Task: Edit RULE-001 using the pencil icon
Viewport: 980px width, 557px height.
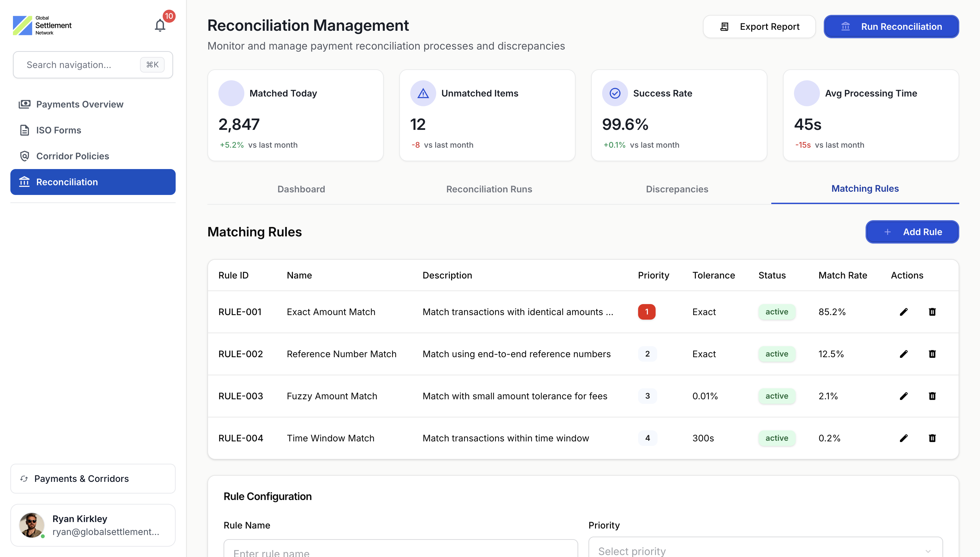Action: (x=904, y=312)
